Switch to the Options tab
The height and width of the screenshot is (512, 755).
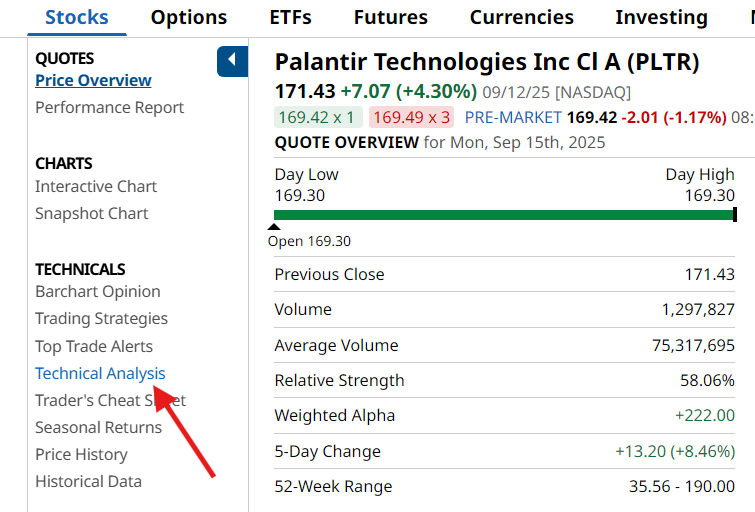189,17
